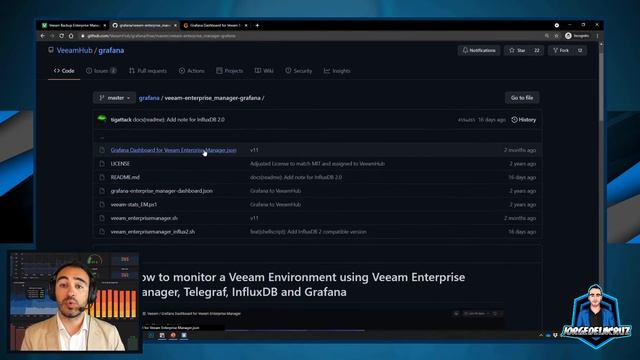Open veeam_enterprisemanager_influx2.sh file
The width and height of the screenshot is (640, 360).
coord(153,232)
